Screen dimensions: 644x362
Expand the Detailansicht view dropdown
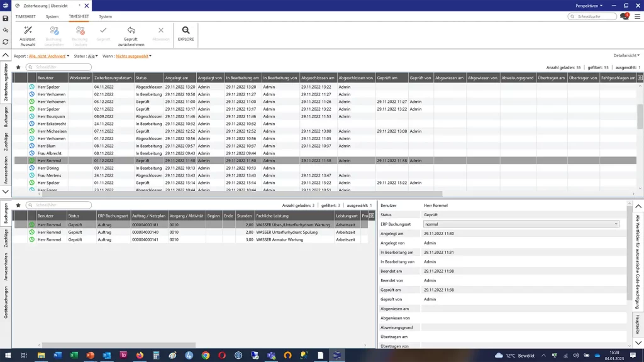[x=628, y=55]
